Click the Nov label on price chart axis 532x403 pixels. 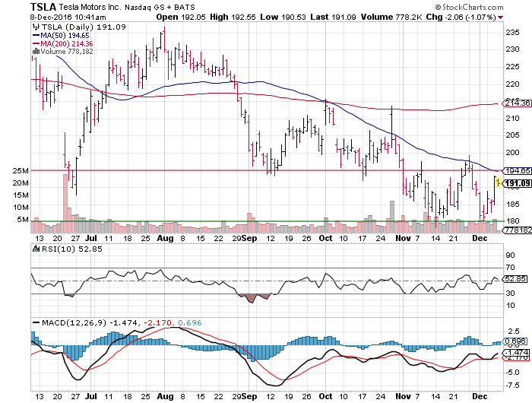(403, 238)
